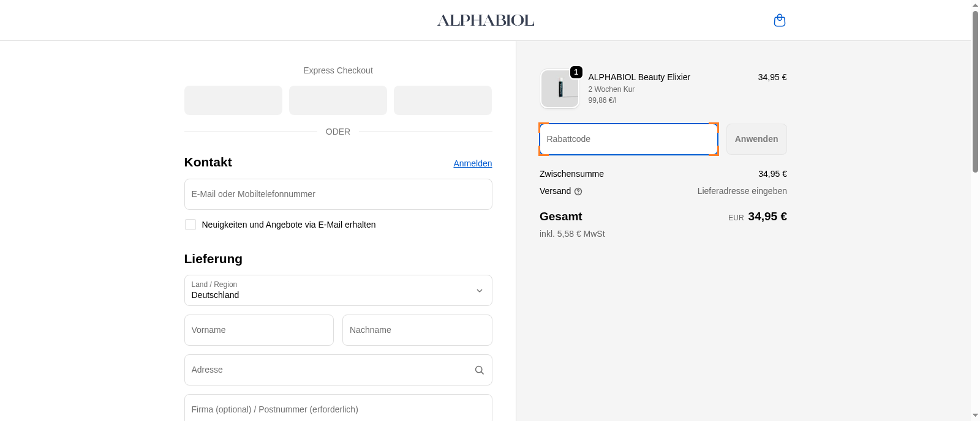The image size is (980, 421).
Task: Click the Versand help question mark icon
Action: coord(578,192)
